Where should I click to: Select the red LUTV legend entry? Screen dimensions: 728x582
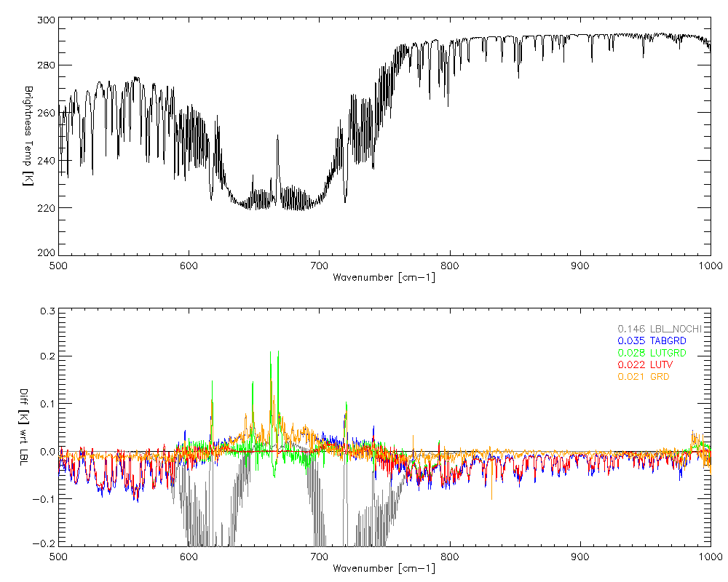coord(645,364)
